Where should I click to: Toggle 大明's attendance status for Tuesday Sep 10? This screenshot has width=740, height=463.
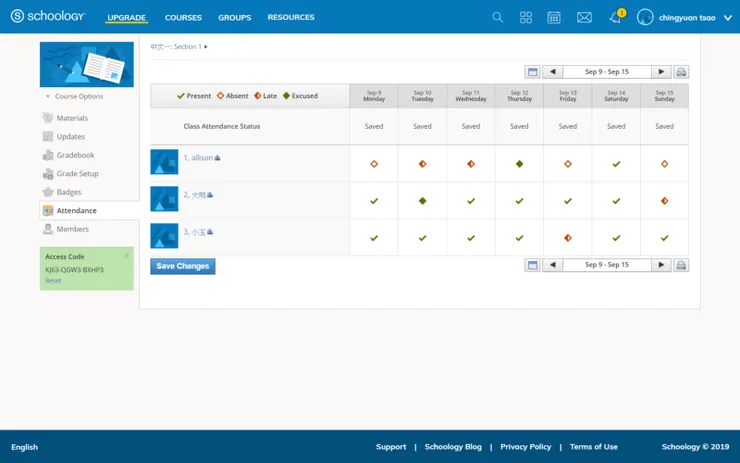[422, 201]
